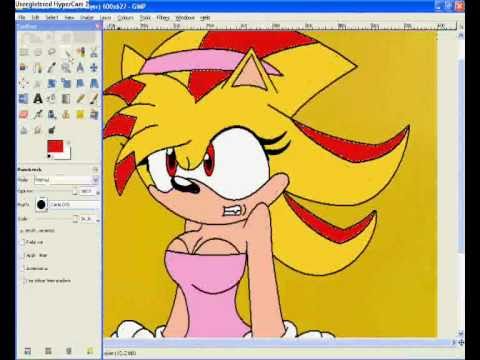The height and width of the screenshot is (360, 480).
Task: Open the Windows menu
Action: coord(185,17)
